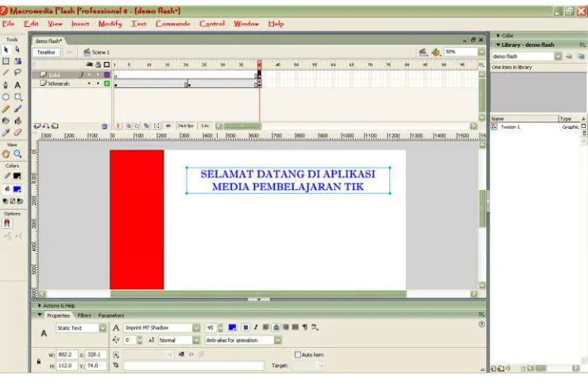Select the Eraser tool
This screenshot has width=588, height=383.
pos(17,133)
